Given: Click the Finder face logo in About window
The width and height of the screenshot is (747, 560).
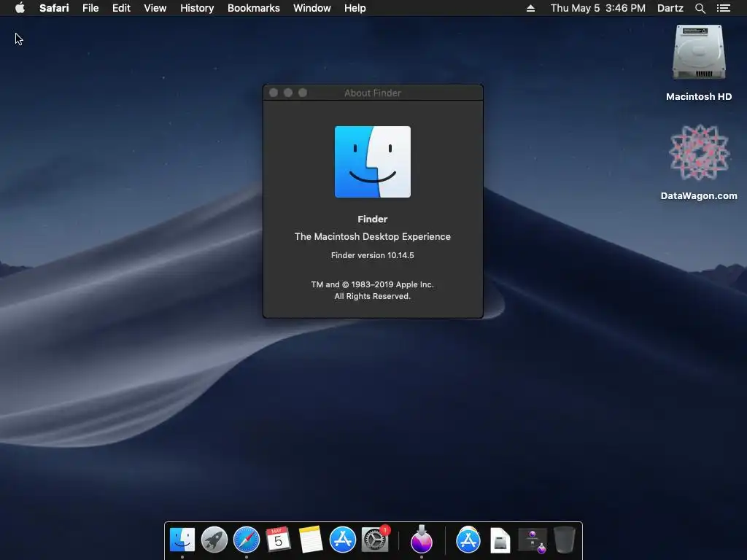Looking at the screenshot, I should coord(373,161).
